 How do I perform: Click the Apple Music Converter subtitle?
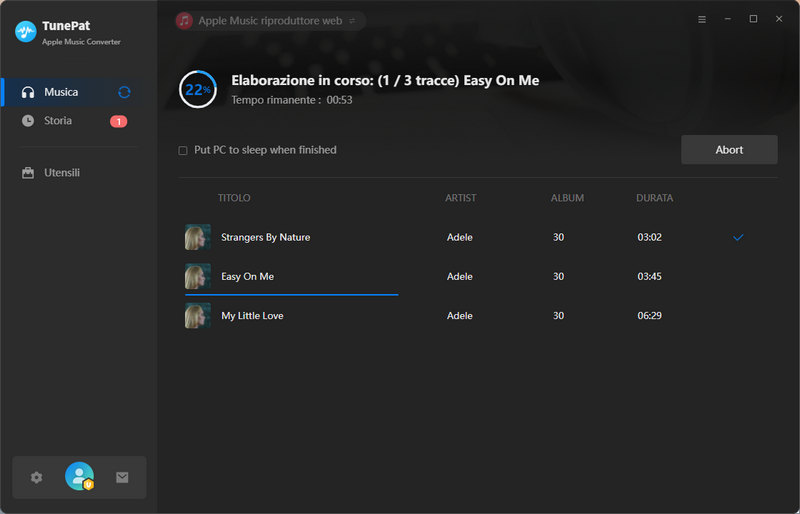[x=81, y=42]
